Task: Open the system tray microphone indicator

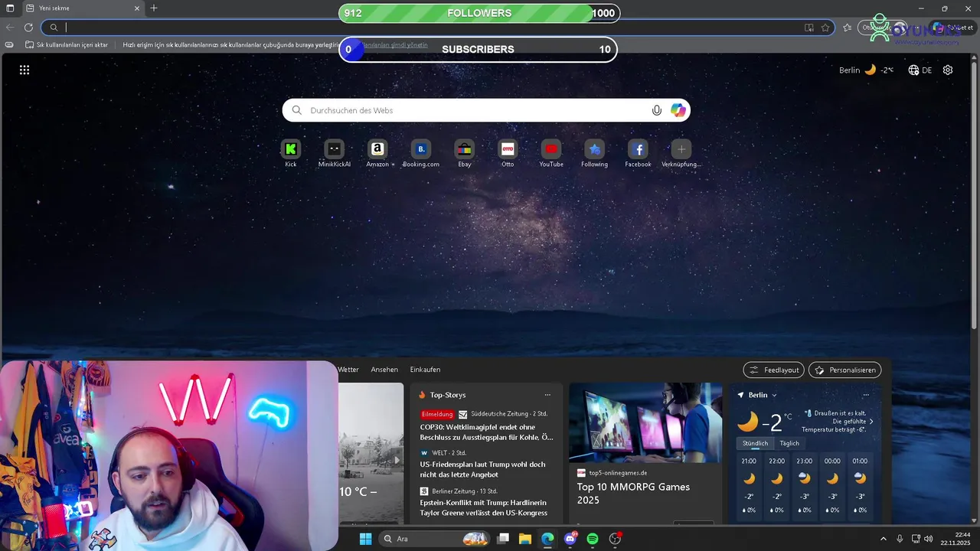Action: 900,539
